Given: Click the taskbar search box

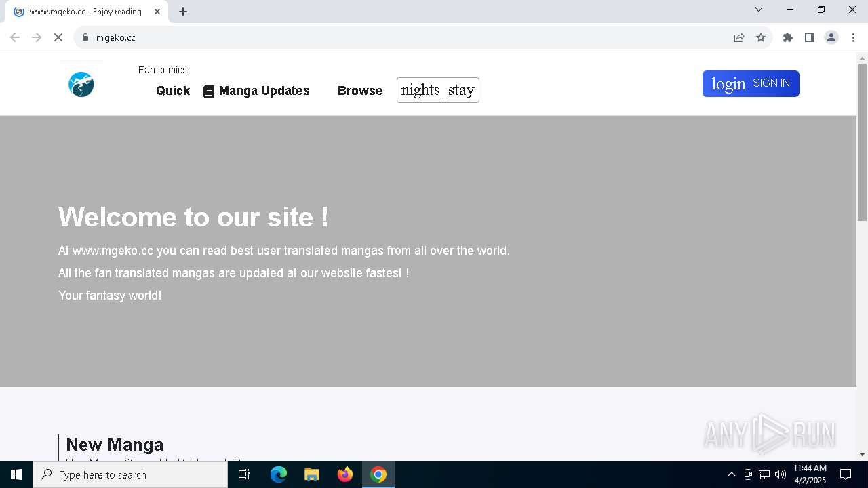Looking at the screenshot, I should click(130, 474).
